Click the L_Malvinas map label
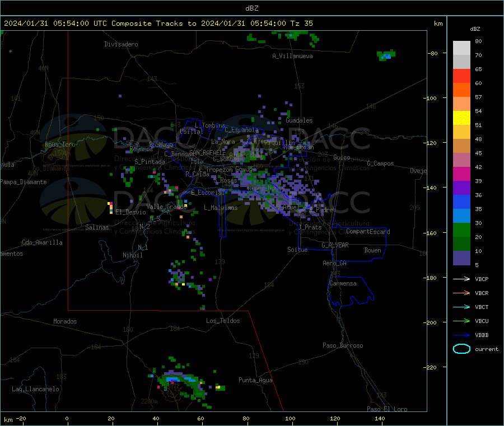 221,208
